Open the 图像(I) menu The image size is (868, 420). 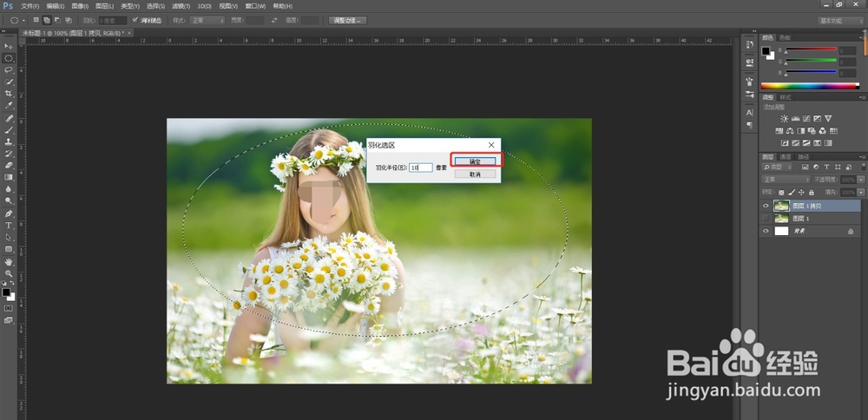(80, 6)
